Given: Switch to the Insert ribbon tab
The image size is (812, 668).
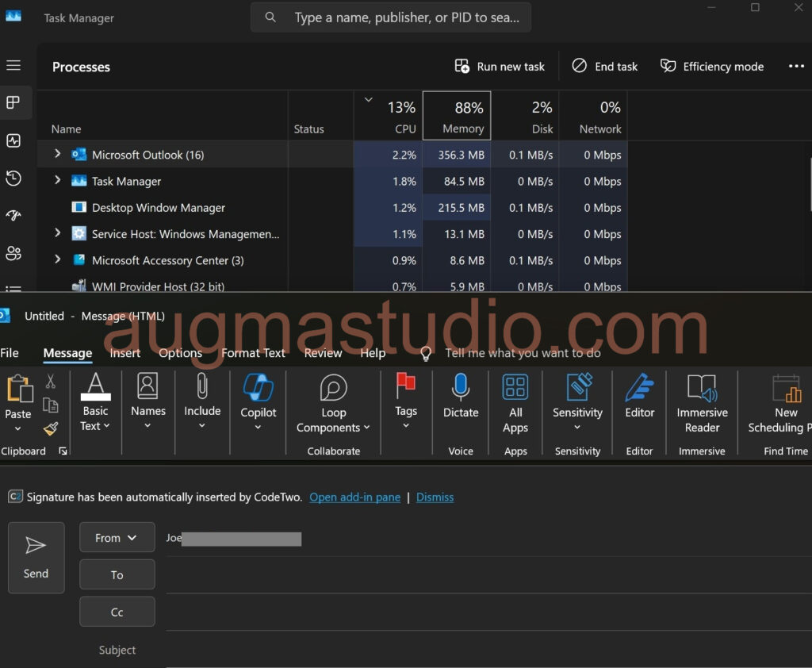Looking at the screenshot, I should [125, 353].
